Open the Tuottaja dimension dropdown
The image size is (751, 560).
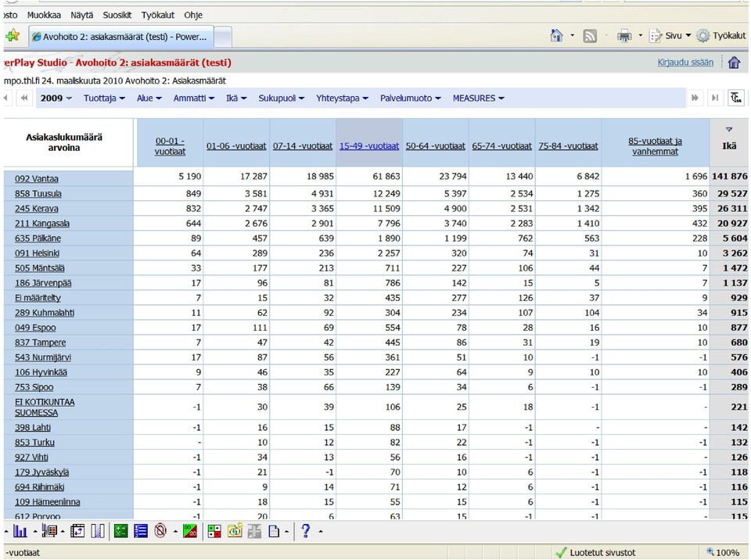104,99
